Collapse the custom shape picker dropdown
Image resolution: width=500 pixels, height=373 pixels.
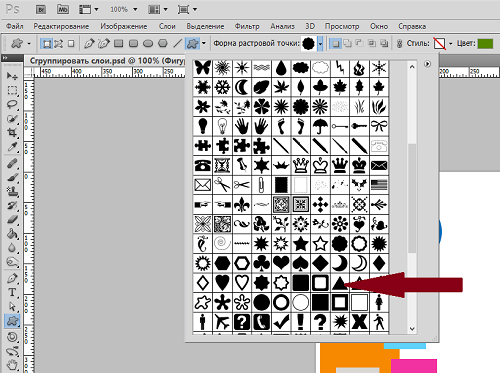click(320, 44)
